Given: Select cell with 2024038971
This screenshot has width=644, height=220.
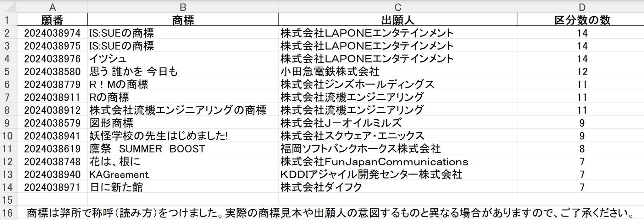Looking at the screenshot, I should (x=53, y=187).
